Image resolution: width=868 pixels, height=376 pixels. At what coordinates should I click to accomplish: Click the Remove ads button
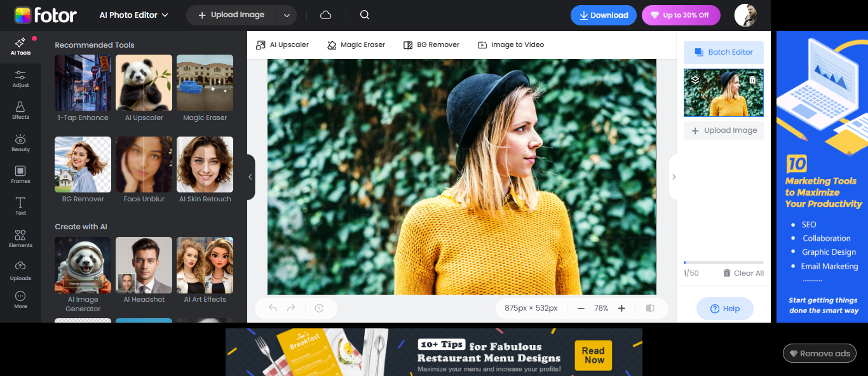(820, 354)
